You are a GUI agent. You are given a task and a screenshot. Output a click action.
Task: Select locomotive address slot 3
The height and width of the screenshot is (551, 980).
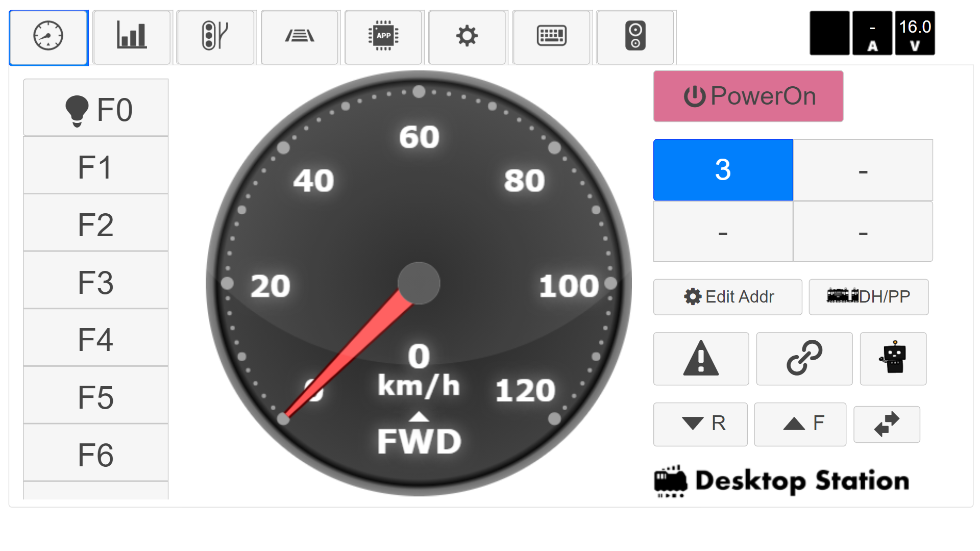click(x=723, y=170)
